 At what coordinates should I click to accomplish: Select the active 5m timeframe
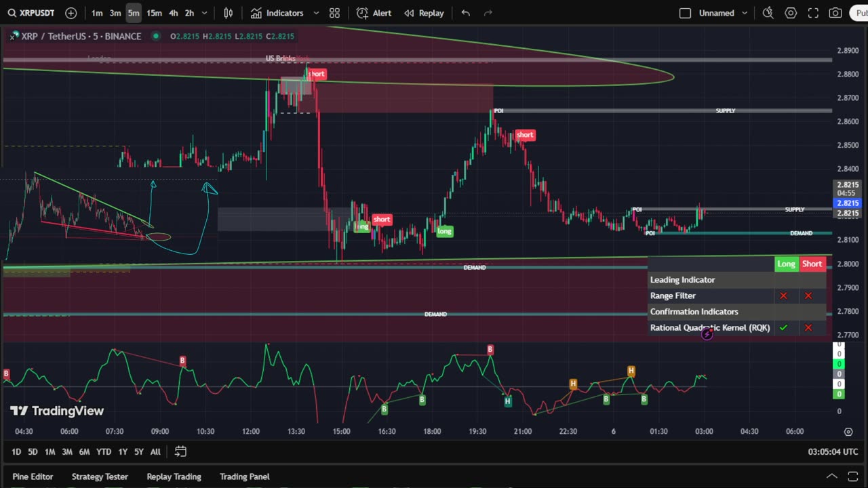tap(134, 13)
